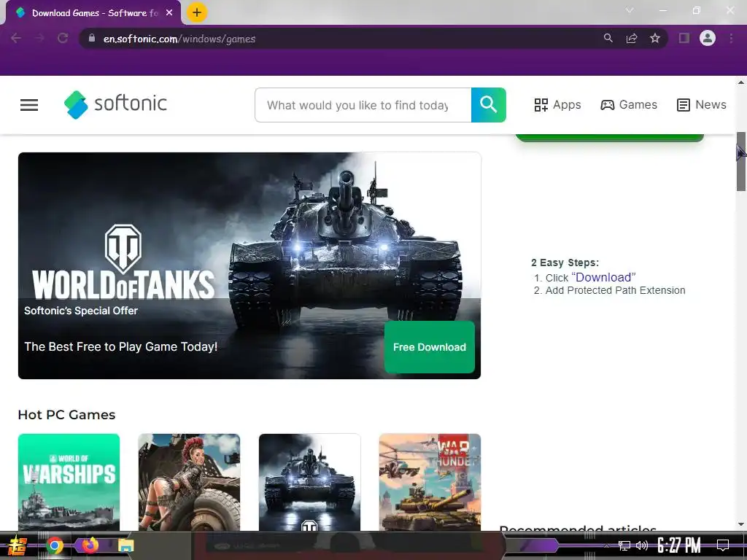This screenshot has height=560, width=747.
Task: Click the Softonic logo
Action: [115, 104]
